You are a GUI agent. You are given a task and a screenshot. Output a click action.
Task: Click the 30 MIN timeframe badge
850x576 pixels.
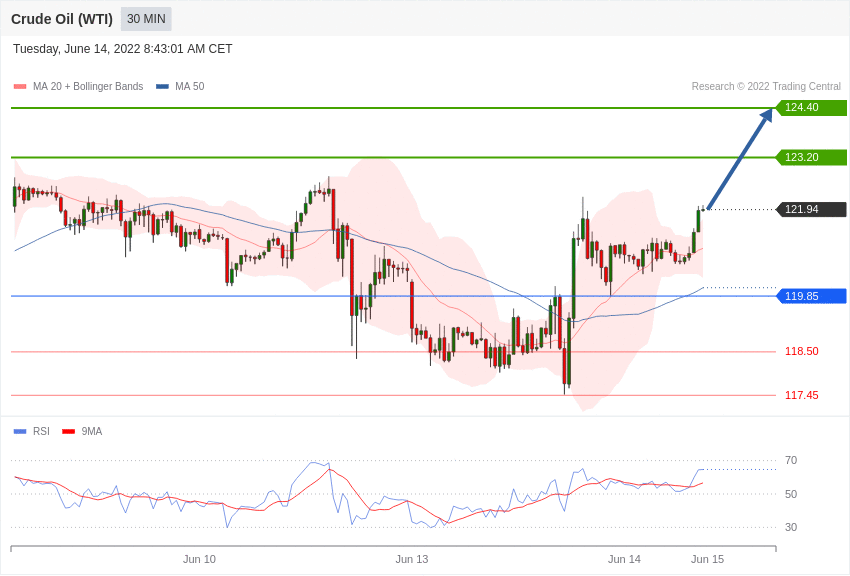pos(146,19)
